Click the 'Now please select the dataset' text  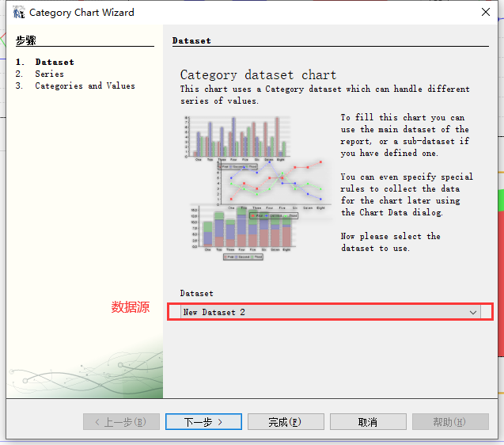[x=391, y=242]
